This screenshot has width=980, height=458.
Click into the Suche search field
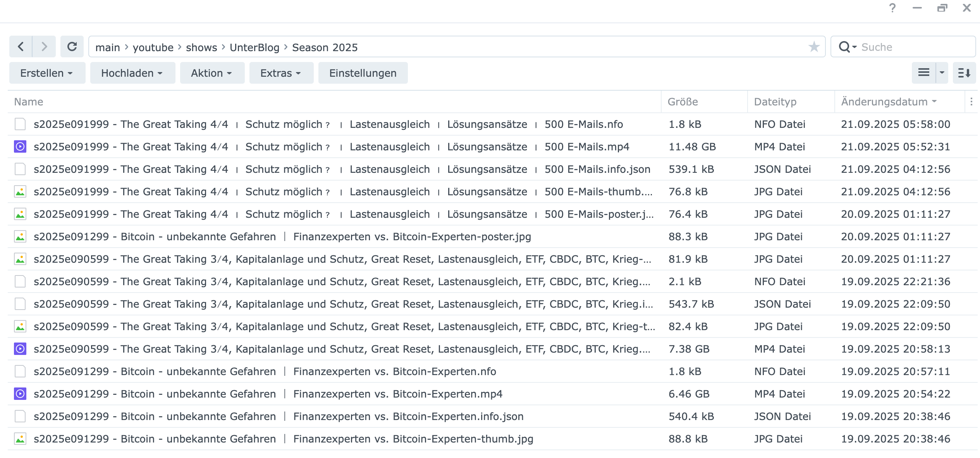pyautogui.click(x=914, y=47)
